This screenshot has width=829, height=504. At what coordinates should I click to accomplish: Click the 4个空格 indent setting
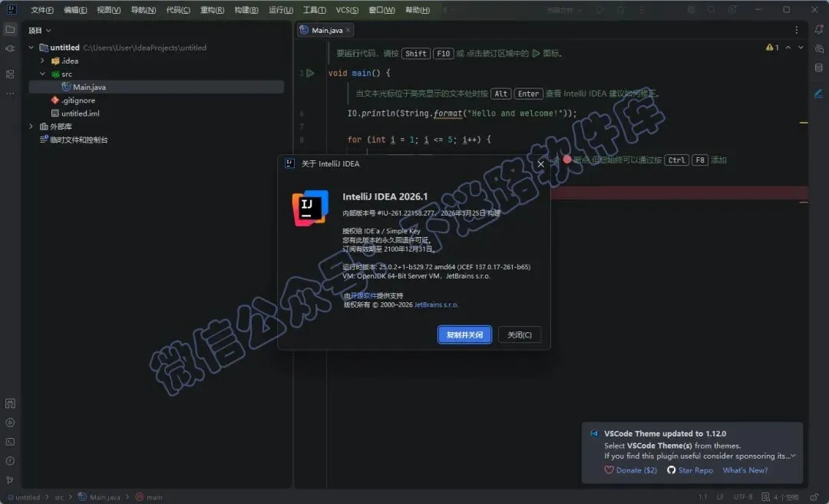[786, 497]
